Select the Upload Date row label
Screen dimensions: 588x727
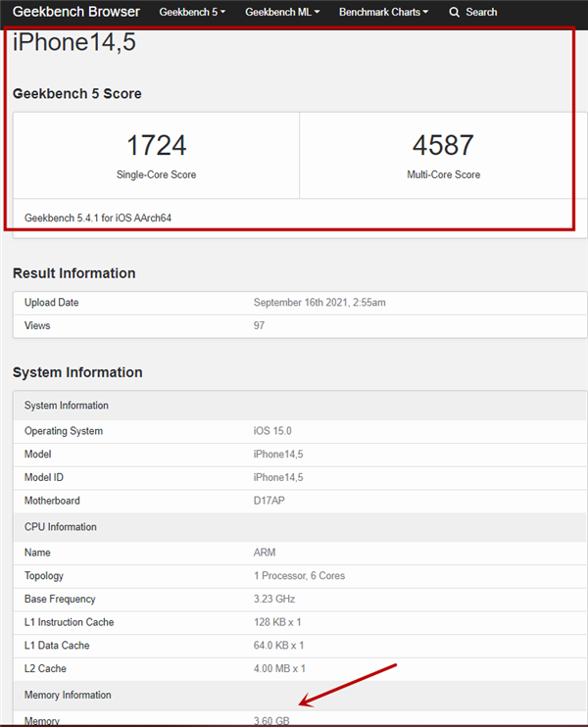point(52,303)
